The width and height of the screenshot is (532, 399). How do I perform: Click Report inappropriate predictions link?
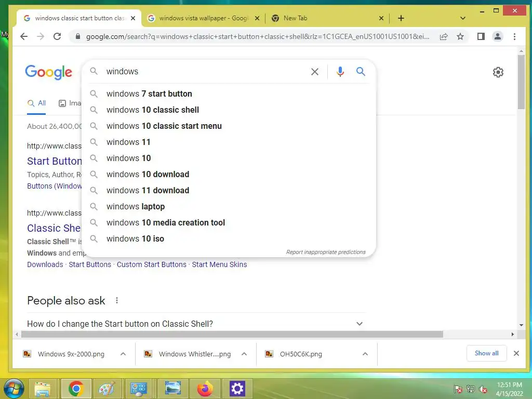click(326, 252)
